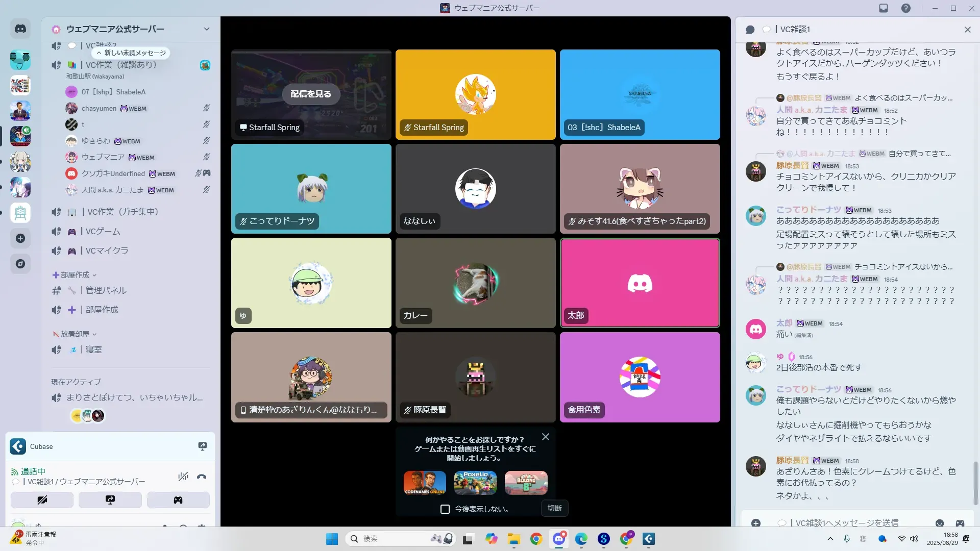Click the VC雑談1 message input field
This screenshot has width=980, height=551.
[847, 523]
